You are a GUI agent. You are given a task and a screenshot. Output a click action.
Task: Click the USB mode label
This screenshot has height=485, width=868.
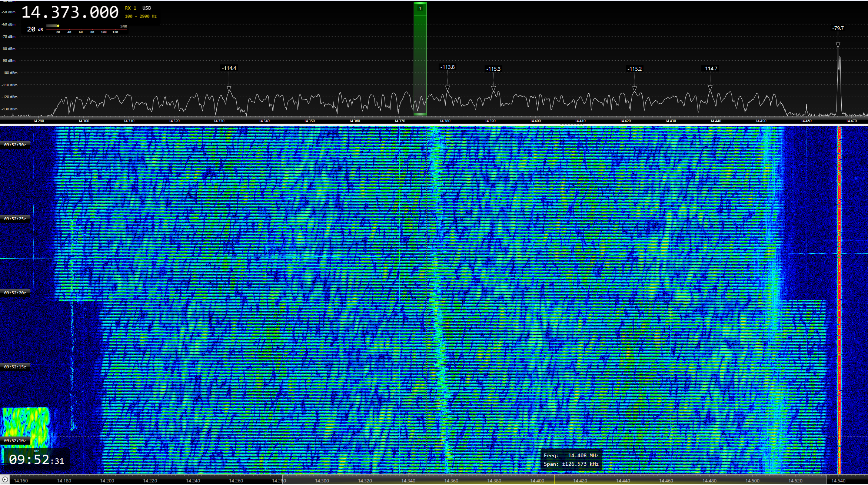pyautogui.click(x=147, y=8)
